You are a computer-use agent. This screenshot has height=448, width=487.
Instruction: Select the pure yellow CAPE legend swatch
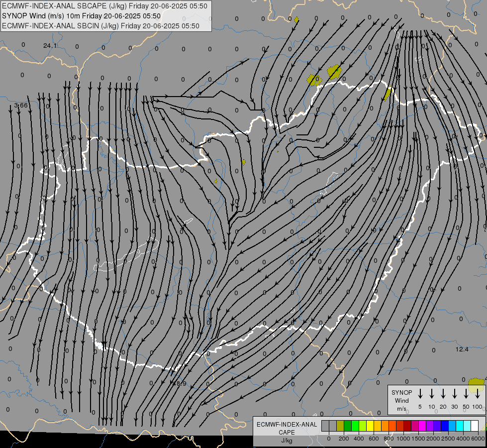coord(370,426)
